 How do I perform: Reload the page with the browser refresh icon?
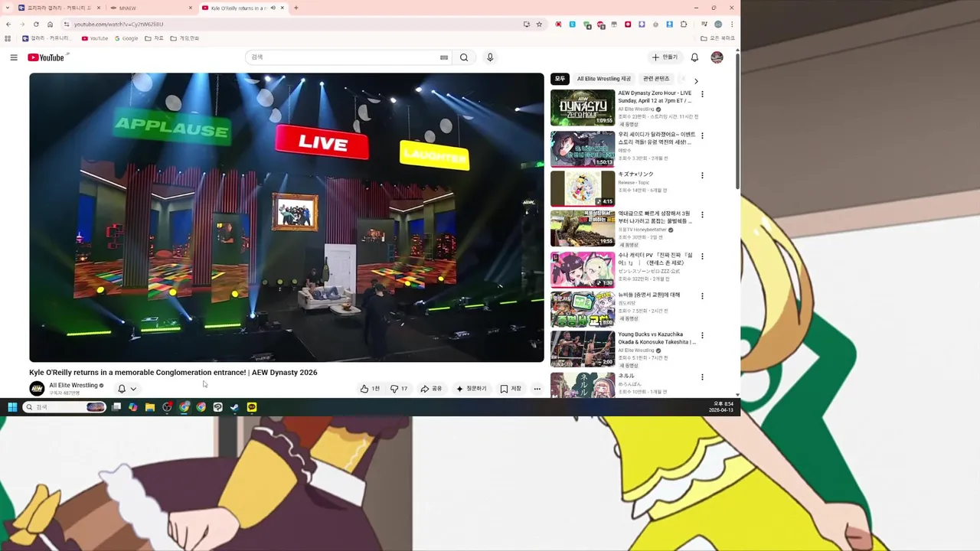click(36, 24)
